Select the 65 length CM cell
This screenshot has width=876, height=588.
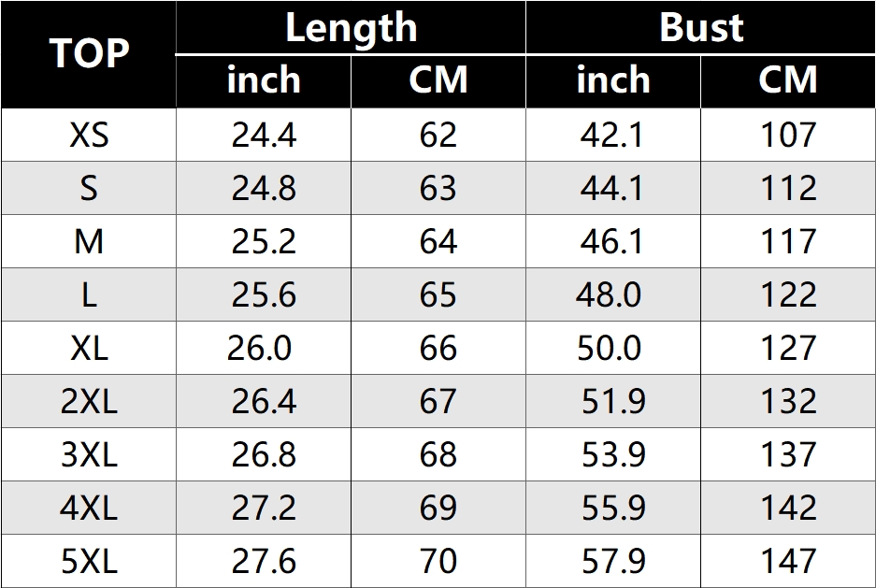coord(438,295)
